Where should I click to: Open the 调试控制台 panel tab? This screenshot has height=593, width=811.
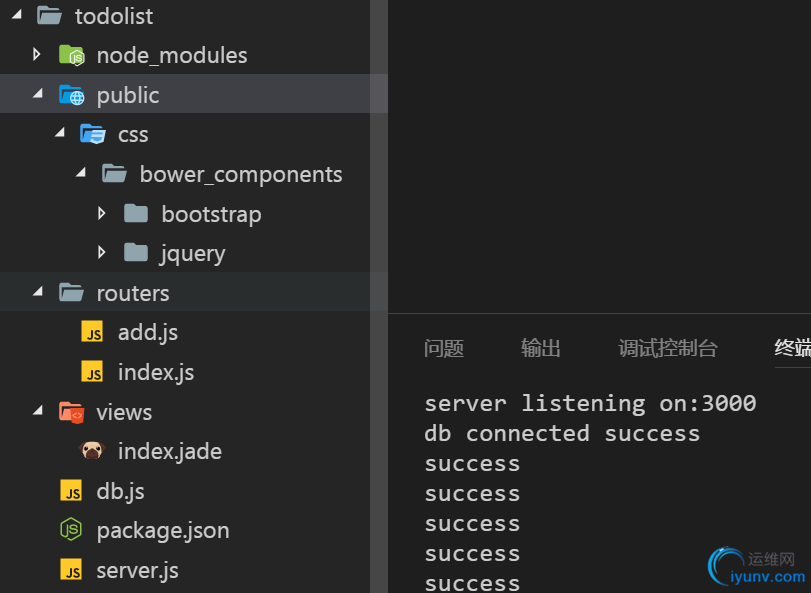pyautogui.click(x=668, y=348)
